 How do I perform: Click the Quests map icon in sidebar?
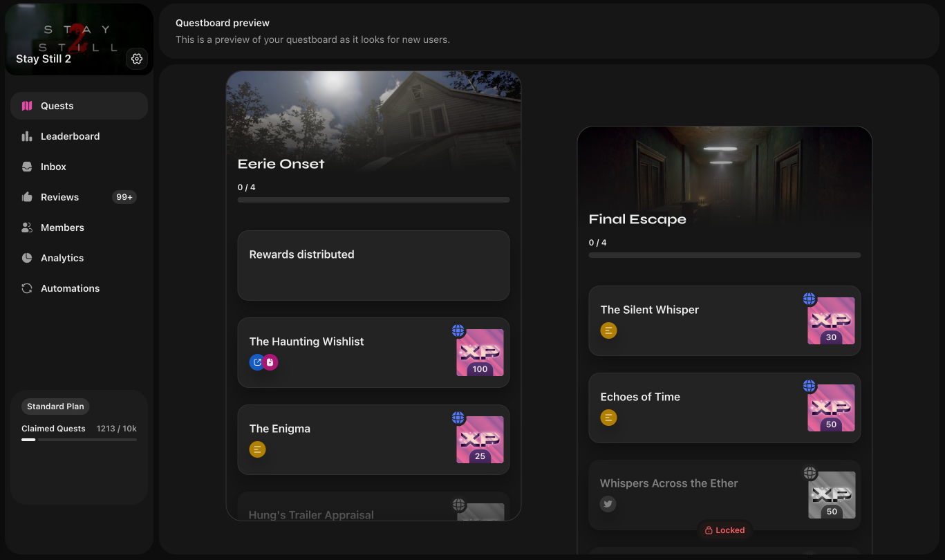[x=27, y=106]
